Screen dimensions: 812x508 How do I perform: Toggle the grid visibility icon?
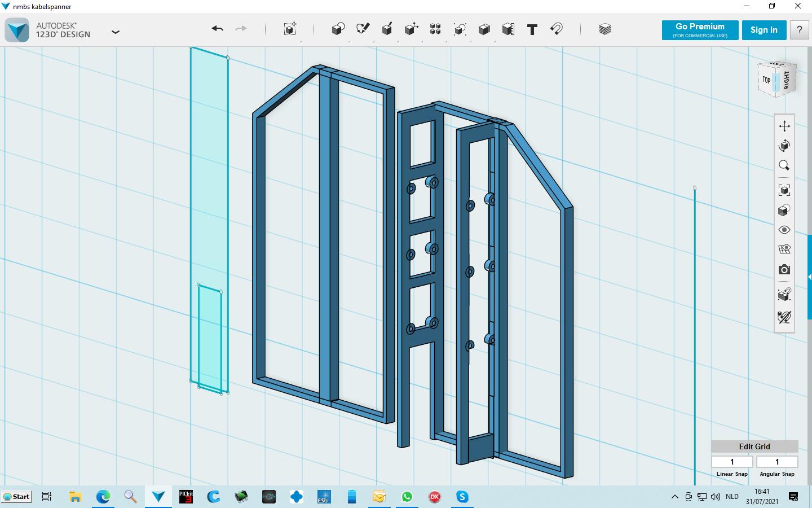click(x=784, y=249)
